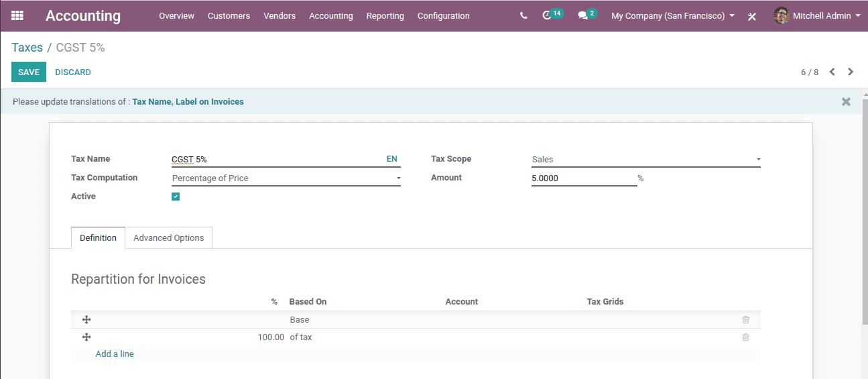Delete the Base repartition line

[745, 320]
